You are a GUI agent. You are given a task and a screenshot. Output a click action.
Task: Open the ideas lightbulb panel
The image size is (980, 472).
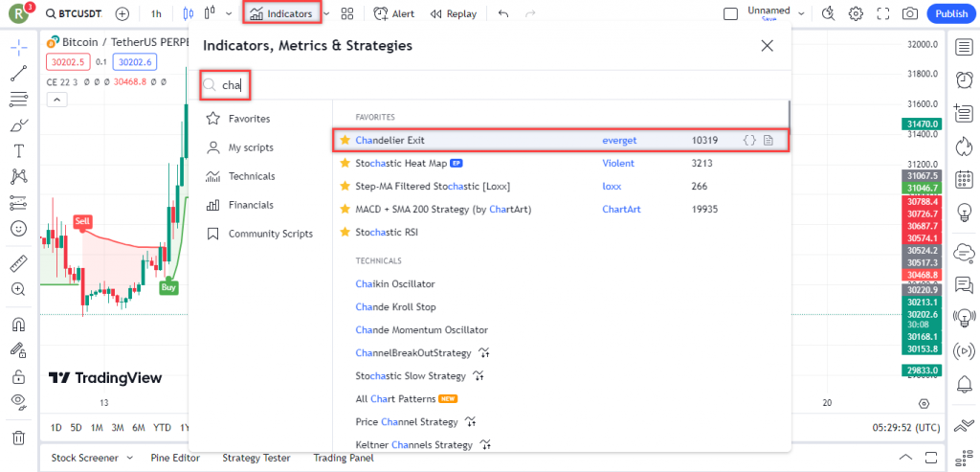click(965, 214)
